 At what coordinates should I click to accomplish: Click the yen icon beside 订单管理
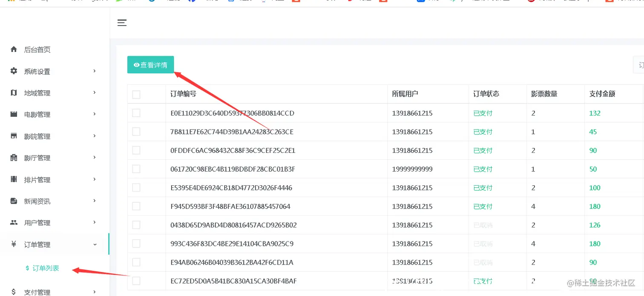(14, 244)
